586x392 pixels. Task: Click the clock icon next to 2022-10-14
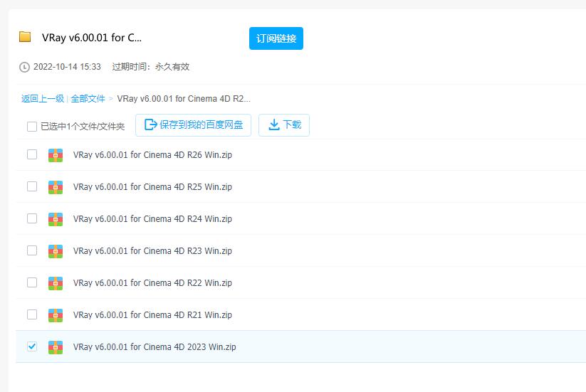click(24, 67)
